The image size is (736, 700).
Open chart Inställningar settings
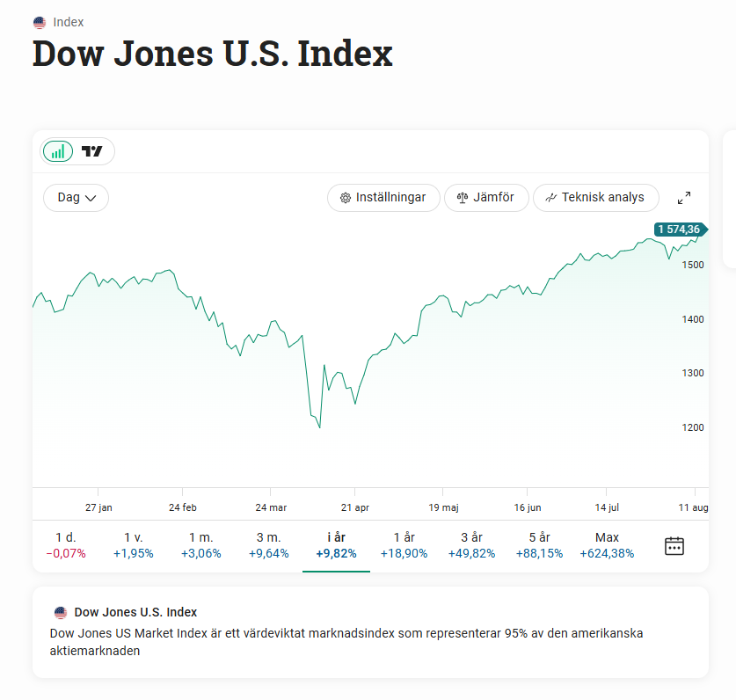383,198
